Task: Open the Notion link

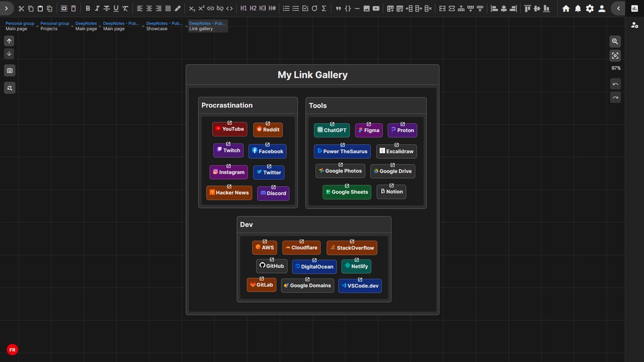Action: point(391,192)
